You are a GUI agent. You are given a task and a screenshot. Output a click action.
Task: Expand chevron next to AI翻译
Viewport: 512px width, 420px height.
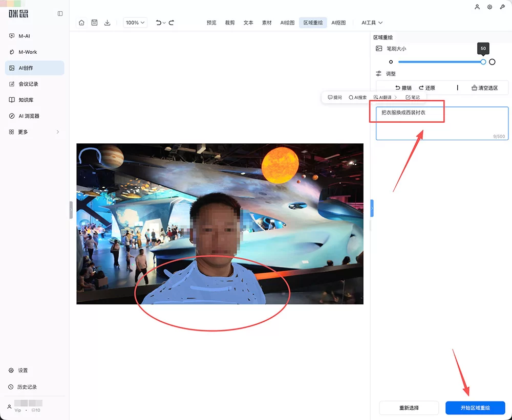pos(396,97)
